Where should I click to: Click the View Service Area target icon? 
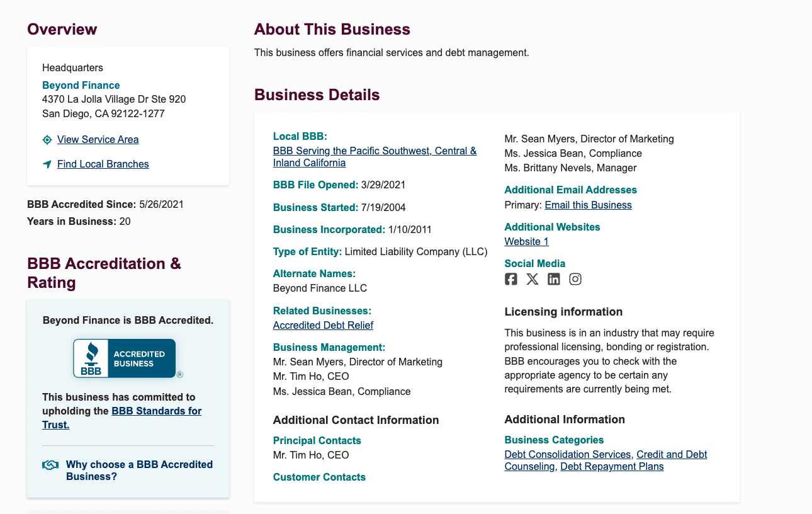[x=47, y=140]
